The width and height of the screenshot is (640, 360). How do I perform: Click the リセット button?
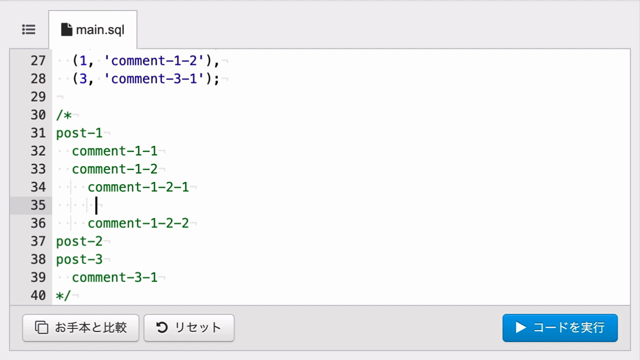pos(189,327)
